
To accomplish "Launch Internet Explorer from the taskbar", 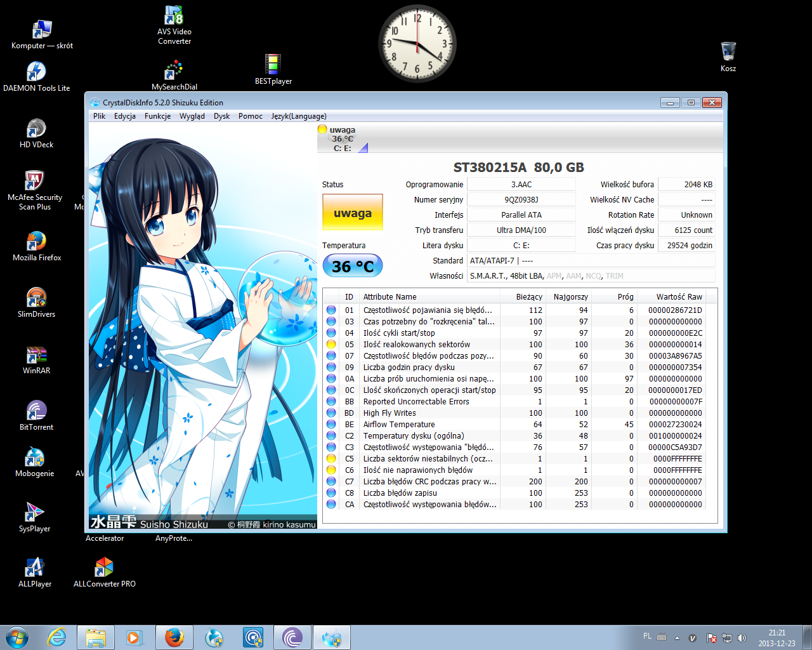I will point(57,637).
